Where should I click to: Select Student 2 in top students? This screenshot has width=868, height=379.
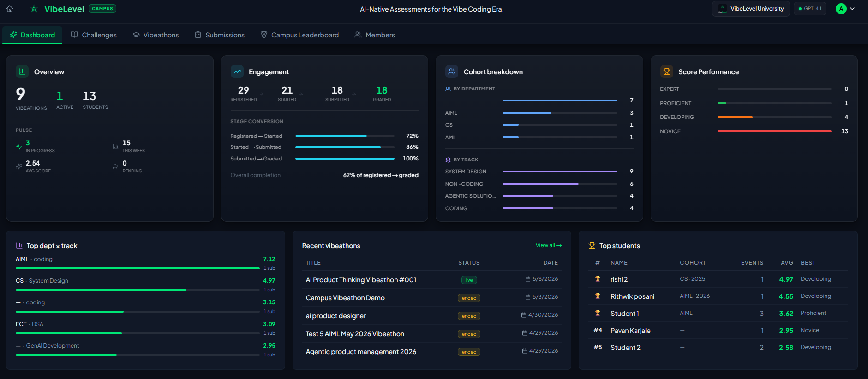pyautogui.click(x=625, y=348)
